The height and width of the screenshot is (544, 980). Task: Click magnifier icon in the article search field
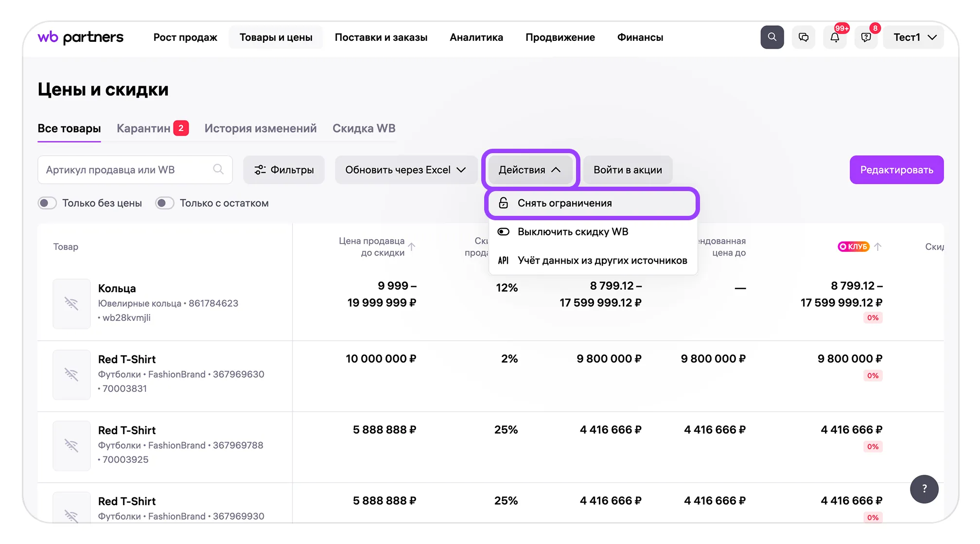pyautogui.click(x=218, y=169)
